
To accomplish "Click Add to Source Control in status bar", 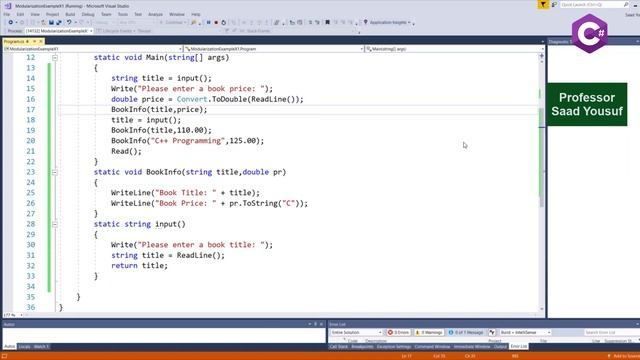I will click(x=624, y=356).
